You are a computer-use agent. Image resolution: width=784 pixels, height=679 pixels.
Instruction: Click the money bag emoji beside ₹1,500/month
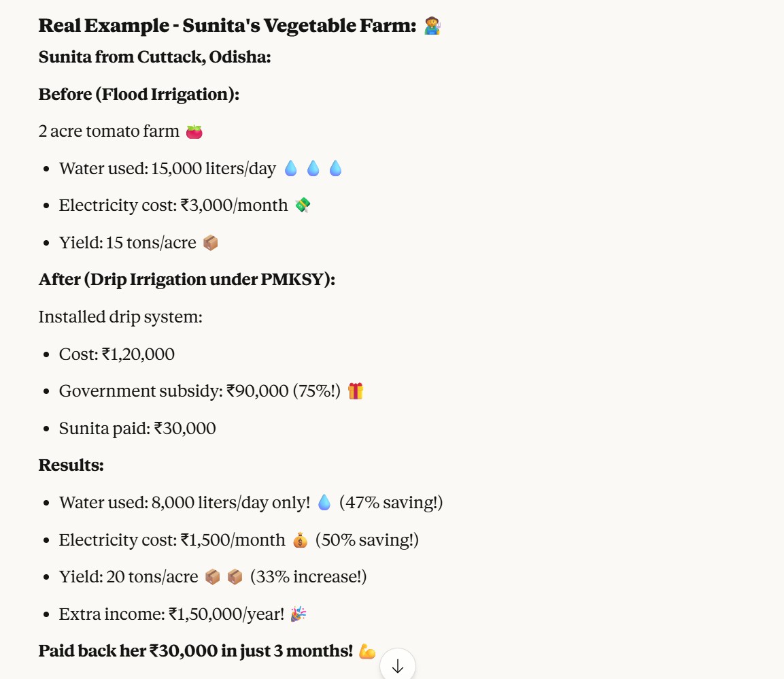coord(300,540)
